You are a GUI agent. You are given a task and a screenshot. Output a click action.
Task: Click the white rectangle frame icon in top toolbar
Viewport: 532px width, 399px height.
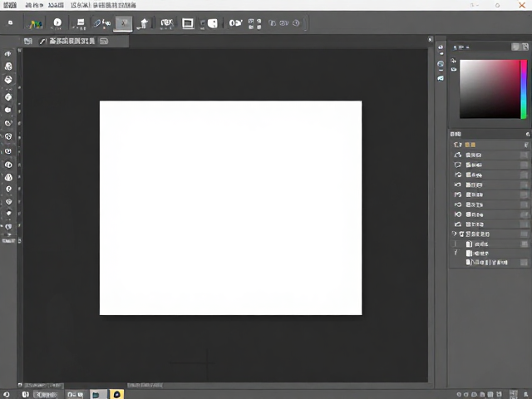[x=188, y=23]
